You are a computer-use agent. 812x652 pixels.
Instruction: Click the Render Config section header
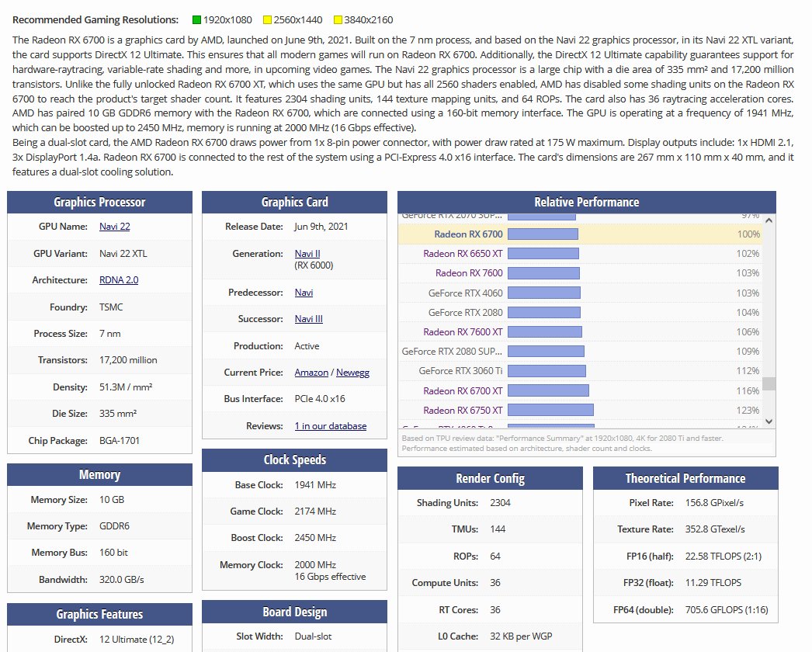(x=490, y=478)
